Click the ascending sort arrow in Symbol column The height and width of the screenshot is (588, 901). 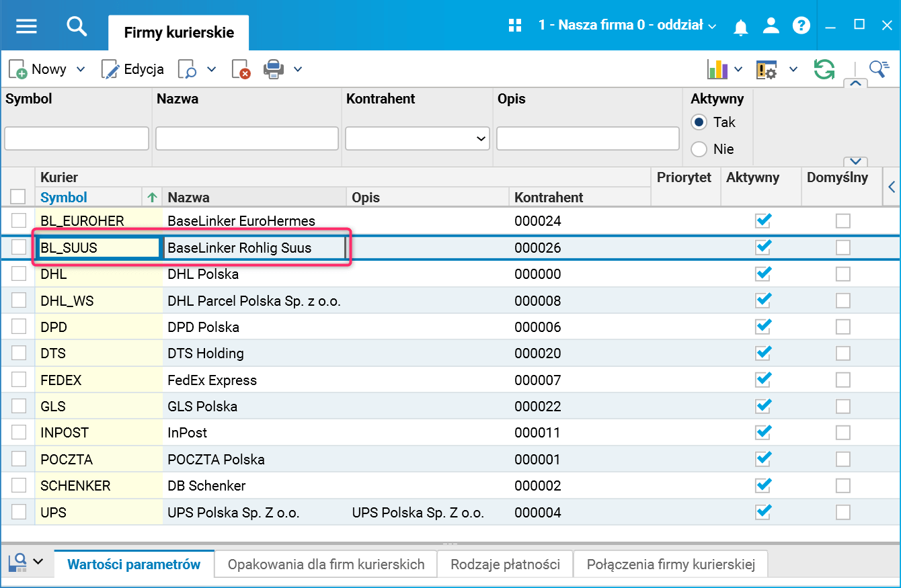[152, 198]
